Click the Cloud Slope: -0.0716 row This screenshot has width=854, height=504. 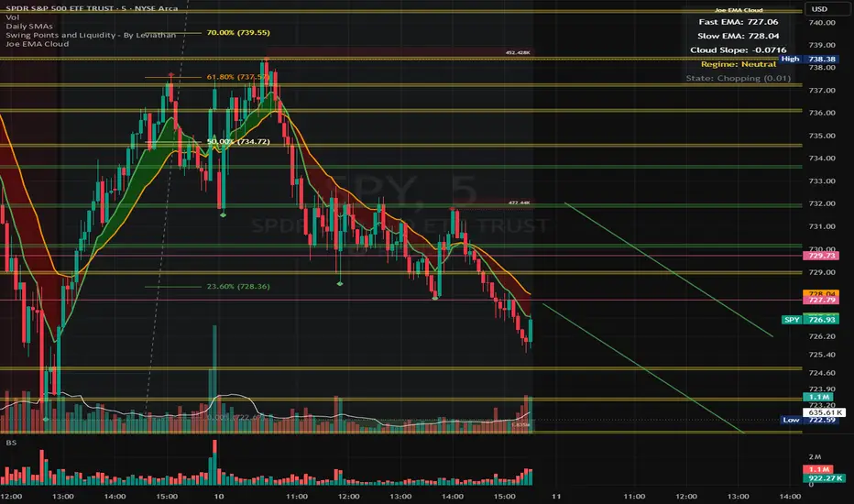coord(739,50)
